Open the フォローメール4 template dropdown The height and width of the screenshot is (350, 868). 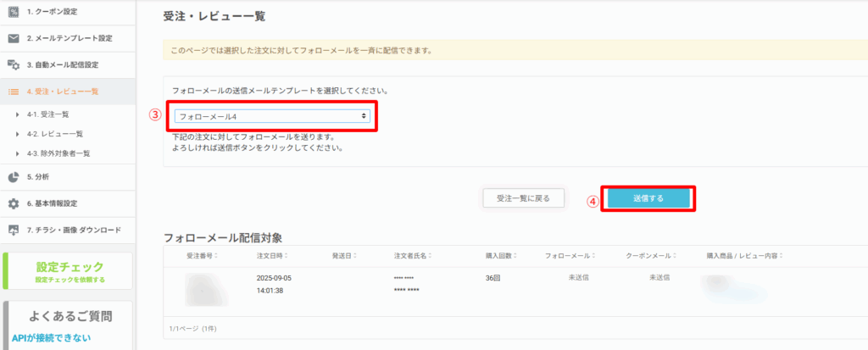click(272, 115)
